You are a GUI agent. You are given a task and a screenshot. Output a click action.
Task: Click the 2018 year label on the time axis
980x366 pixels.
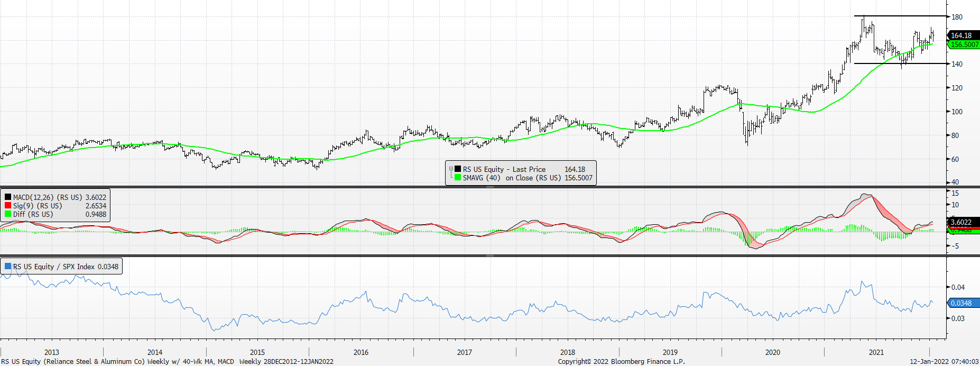click(568, 352)
